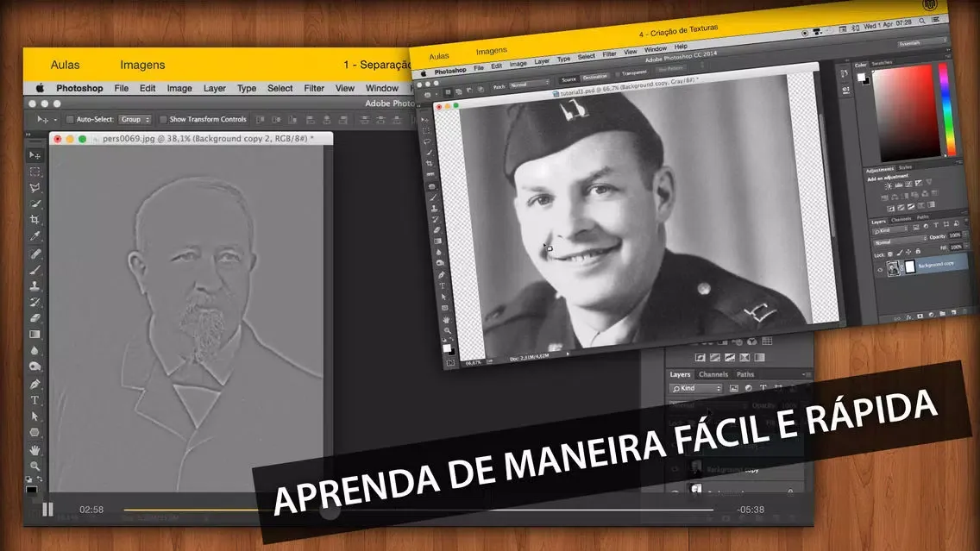Screen dimensions: 980x551
Task: Click Aulas link in left window yellow bar
Action: (65, 65)
